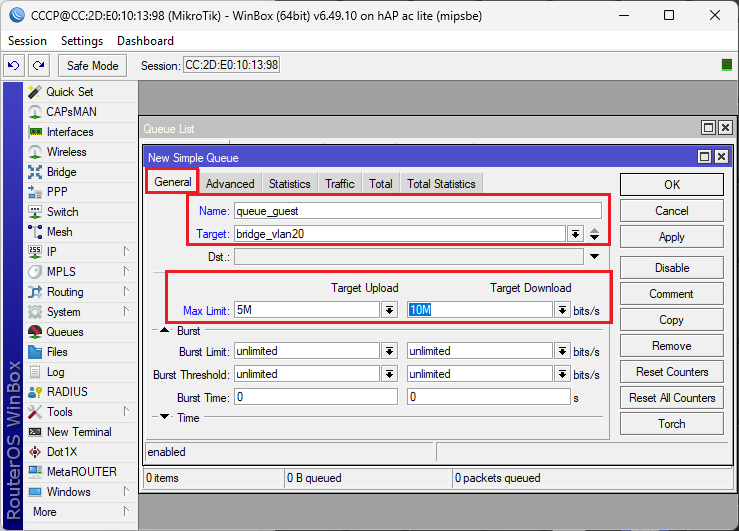This screenshot has width=739, height=531.
Task: Open the Wireless menu item
Action: tap(81, 152)
